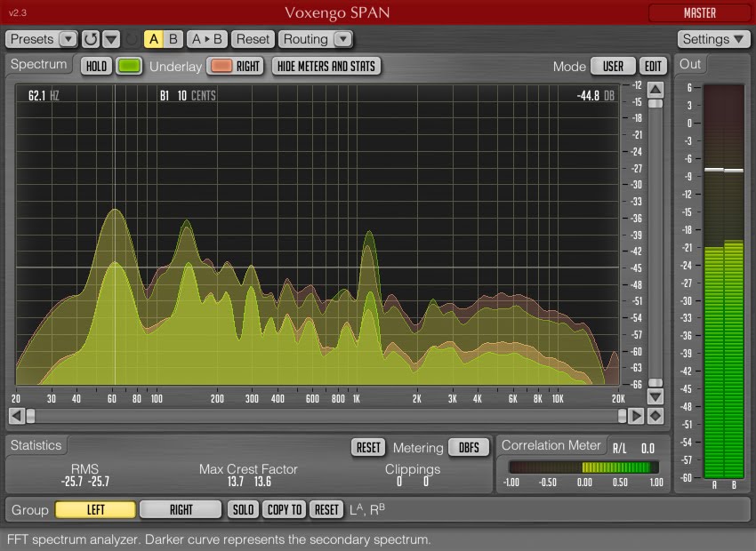
Task: Click the MASTER instance name field
Action: [x=699, y=12]
